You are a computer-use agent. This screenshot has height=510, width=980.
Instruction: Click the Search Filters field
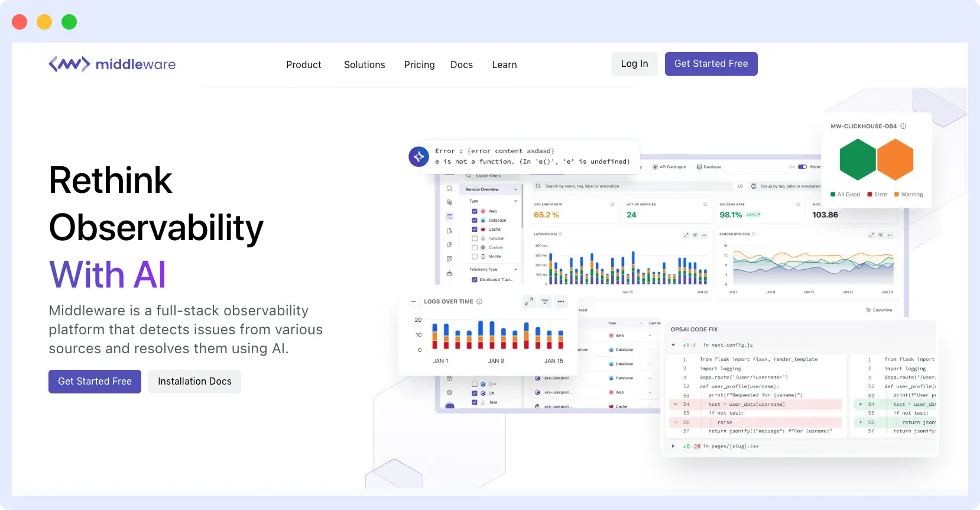coord(491,176)
